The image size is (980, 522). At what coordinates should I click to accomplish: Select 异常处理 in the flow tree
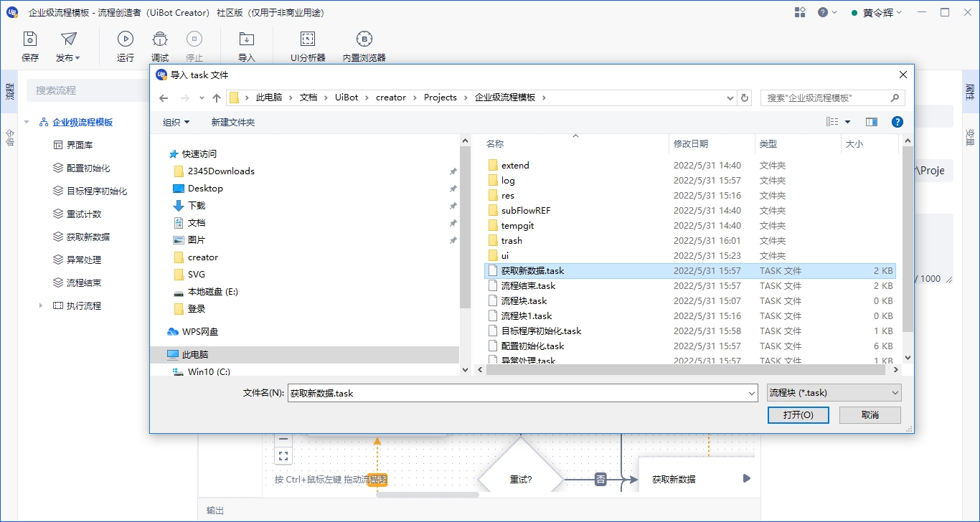coord(84,260)
